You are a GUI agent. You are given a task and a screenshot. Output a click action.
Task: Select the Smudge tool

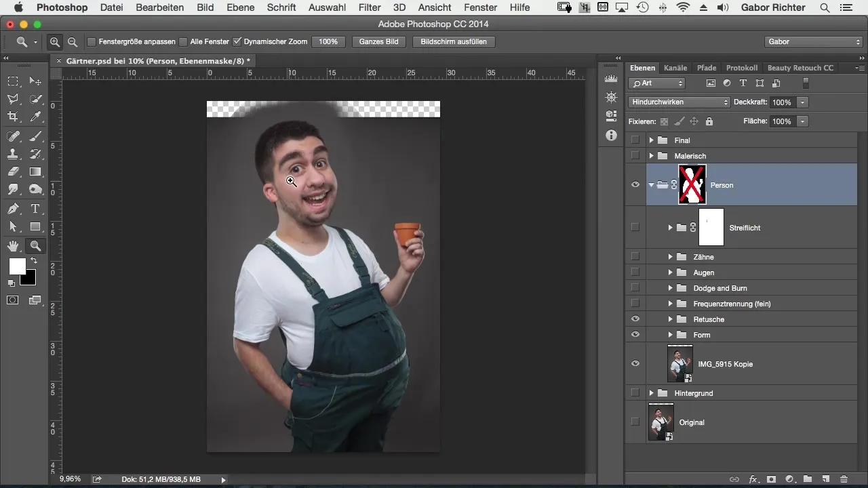pyautogui.click(x=13, y=189)
